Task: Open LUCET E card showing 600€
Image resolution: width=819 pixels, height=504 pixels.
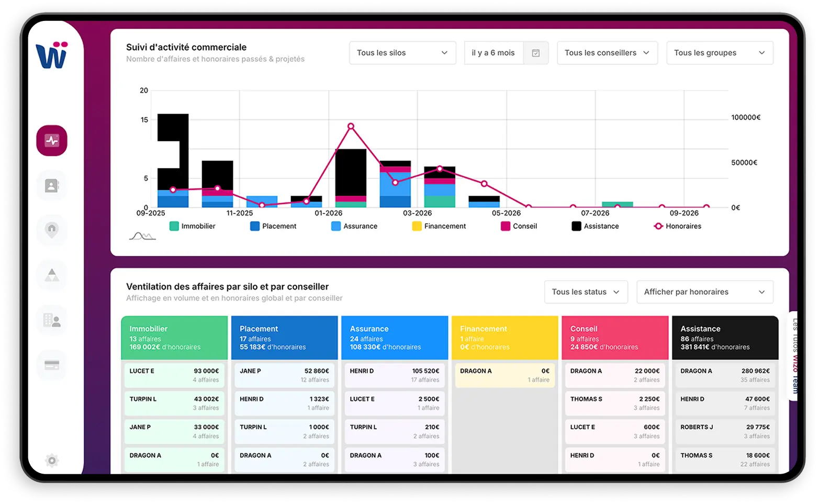Action: [x=615, y=432]
